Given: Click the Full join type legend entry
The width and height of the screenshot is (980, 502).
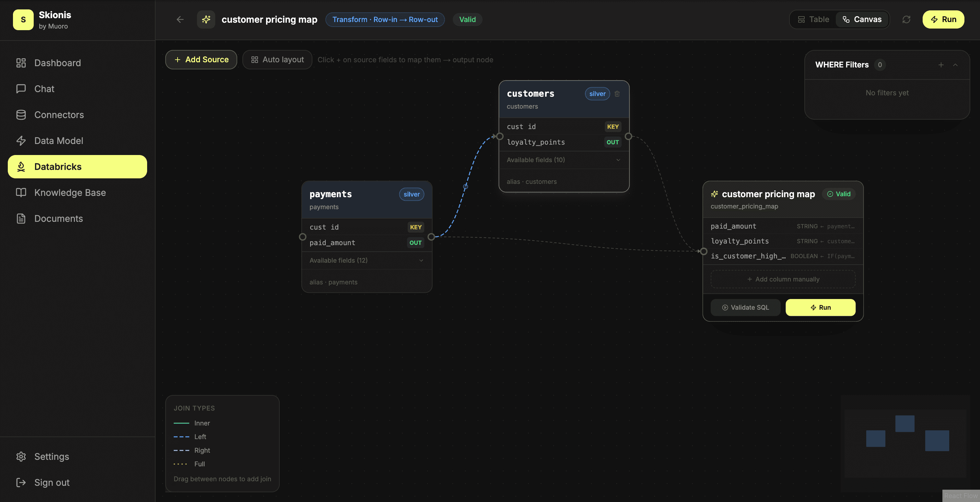Looking at the screenshot, I should pyautogui.click(x=189, y=464).
